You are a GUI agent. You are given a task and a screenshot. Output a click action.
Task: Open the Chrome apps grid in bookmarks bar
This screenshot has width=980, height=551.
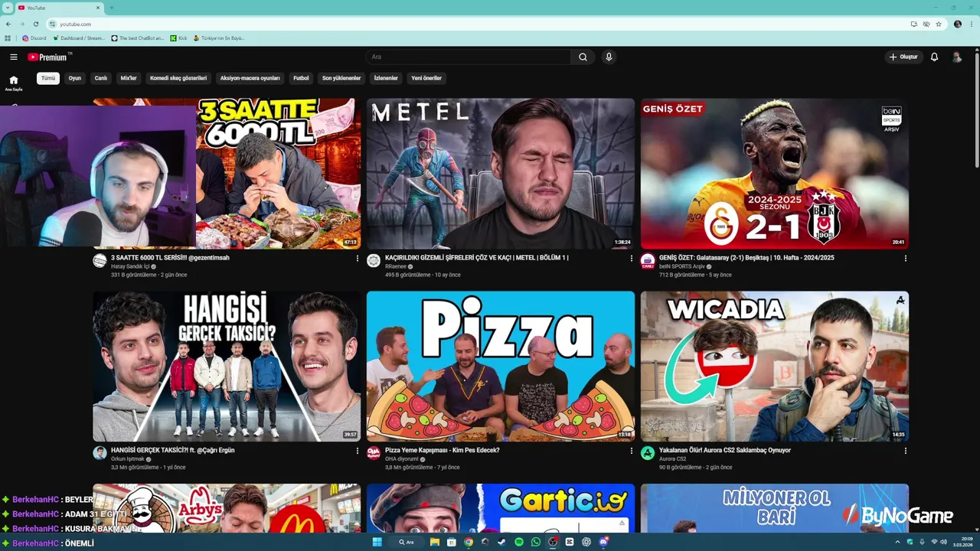(8, 37)
